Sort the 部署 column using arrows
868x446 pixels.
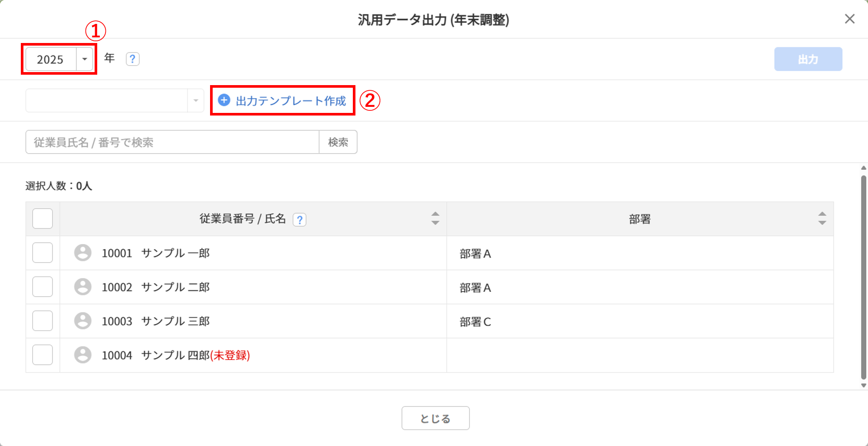coord(822,218)
